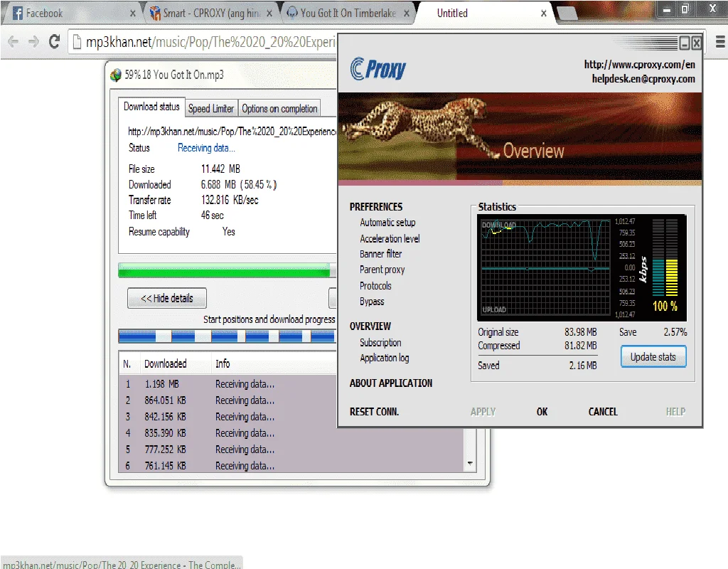The width and height of the screenshot is (728, 569).
Task: Open Application log under Overview
Action: [x=385, y=358]
